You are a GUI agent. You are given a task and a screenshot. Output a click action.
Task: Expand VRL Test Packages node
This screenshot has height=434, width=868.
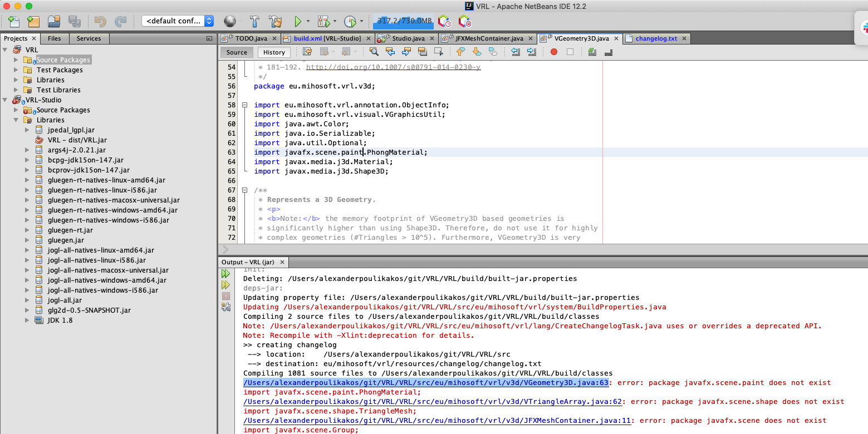click(x=16, y=70)
